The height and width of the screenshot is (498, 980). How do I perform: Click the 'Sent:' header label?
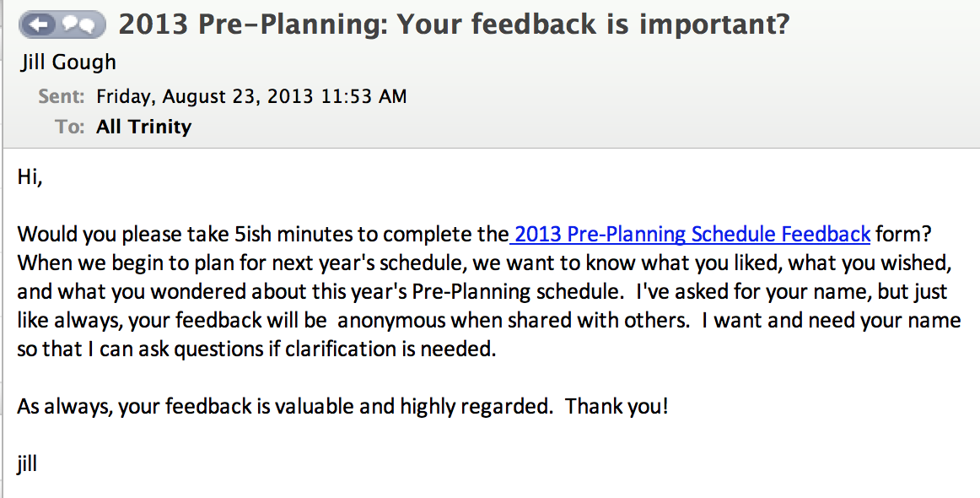61,96
